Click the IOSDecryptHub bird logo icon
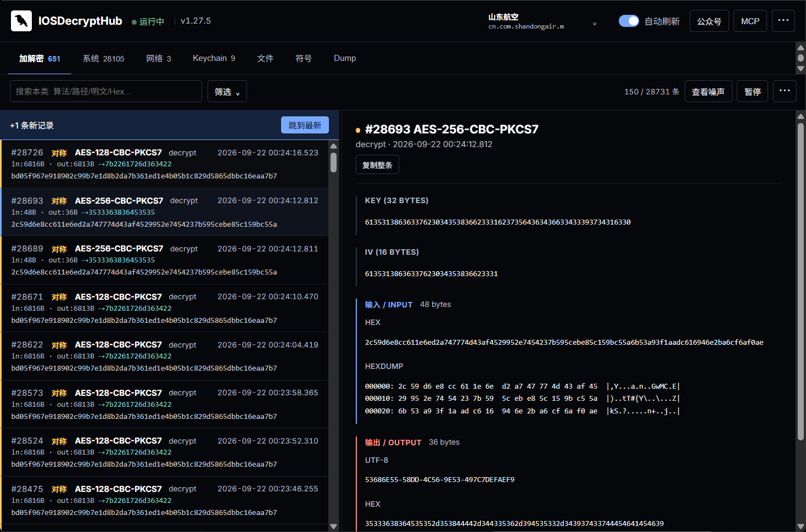This screenshot has width=806, height=532. (x=21, y=21)
